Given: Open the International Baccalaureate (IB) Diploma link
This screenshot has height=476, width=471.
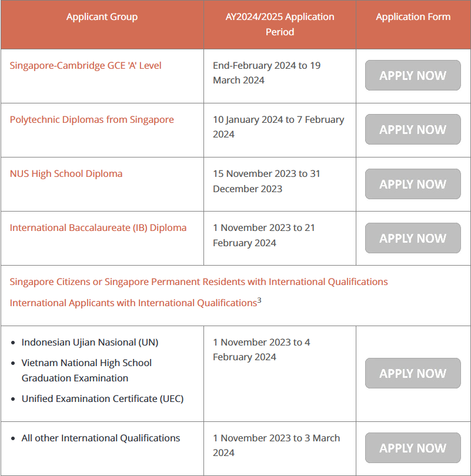Looking at the screenshot, I should point(98,227).
